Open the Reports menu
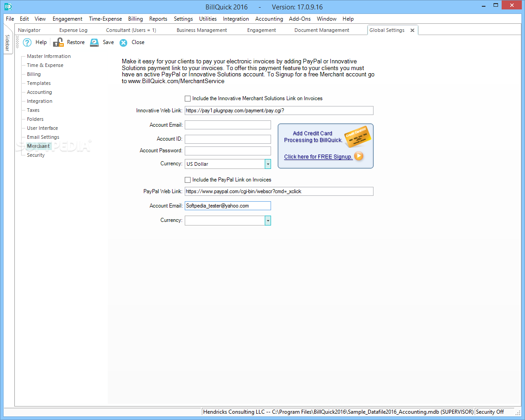Image resolution: width=525 pixels, height=420 pixels. pyautogui.click(x=158, y=19)
